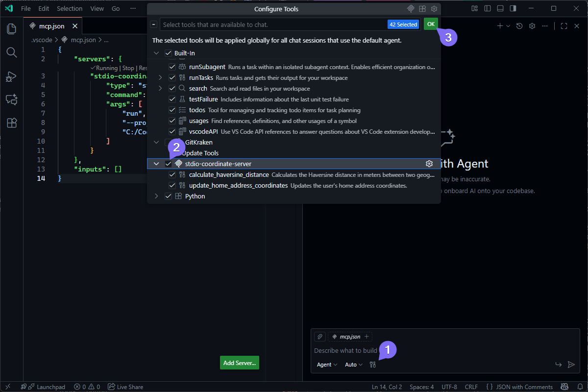Open Search in the activity bar
Screen dimensions: 588x392
click(11, 52)
